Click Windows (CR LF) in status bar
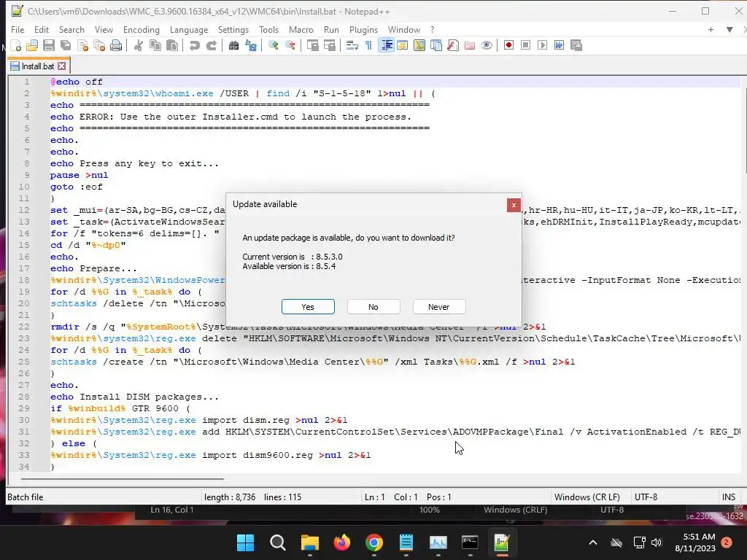The width and height of the screenshot is (747, 560). coord(587,497)
